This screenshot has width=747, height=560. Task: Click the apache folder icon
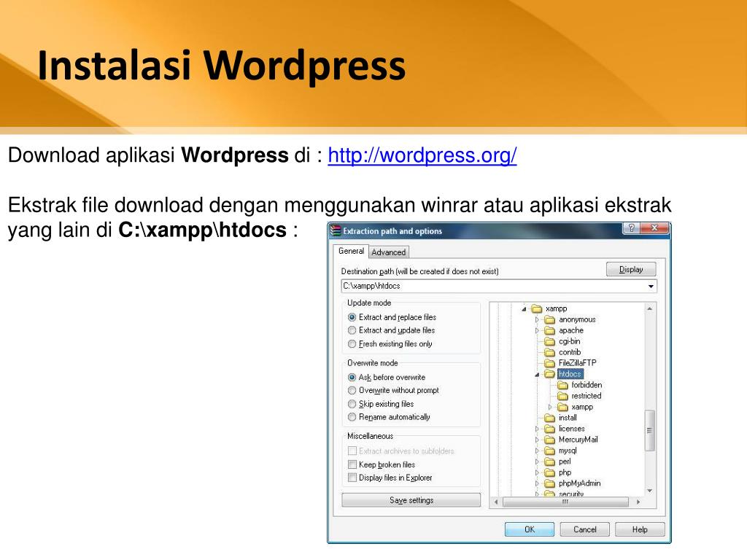click(550, 330)
